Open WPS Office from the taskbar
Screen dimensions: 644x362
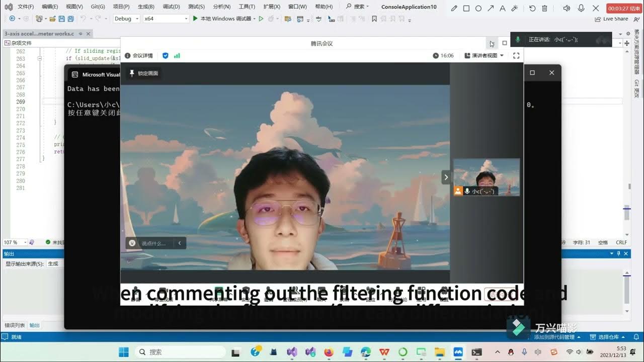coord(384,352)
